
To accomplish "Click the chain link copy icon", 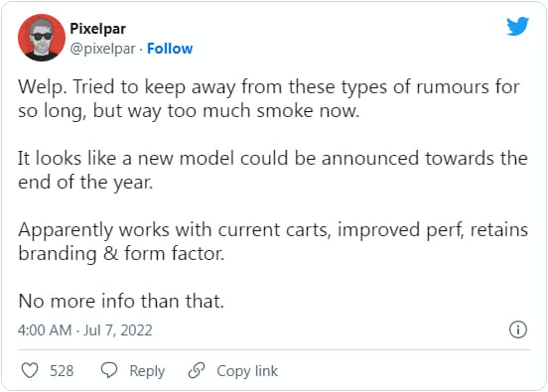I will [x=197, y=370].
